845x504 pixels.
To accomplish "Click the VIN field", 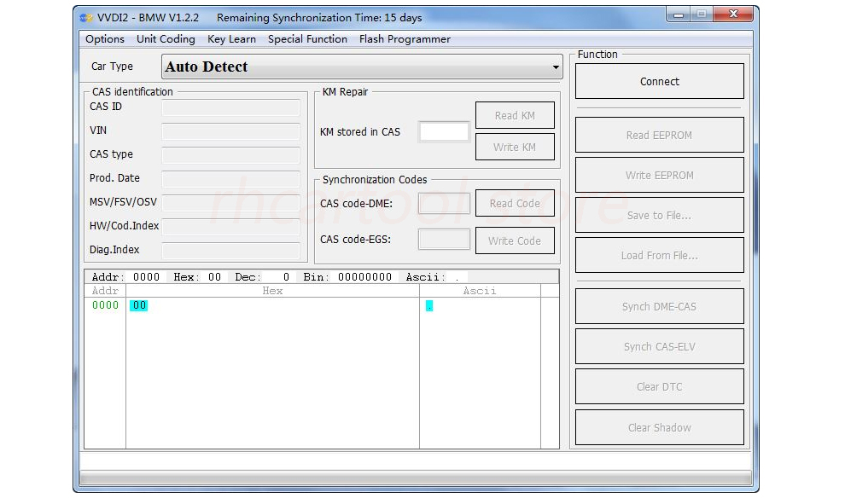I will [x=230, y=130].
